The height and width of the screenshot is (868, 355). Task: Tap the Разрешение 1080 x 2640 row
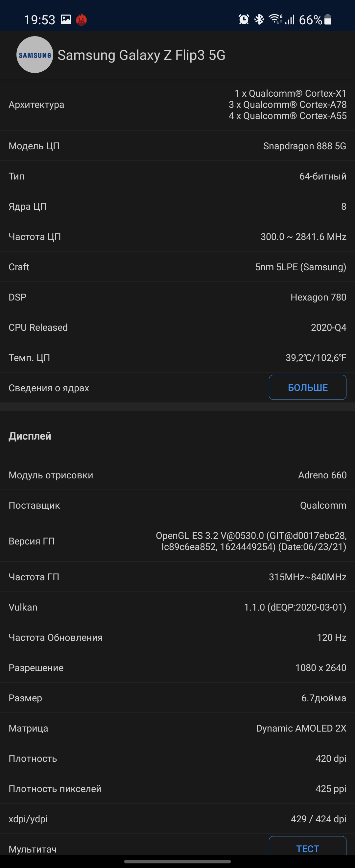coord(177,668)
